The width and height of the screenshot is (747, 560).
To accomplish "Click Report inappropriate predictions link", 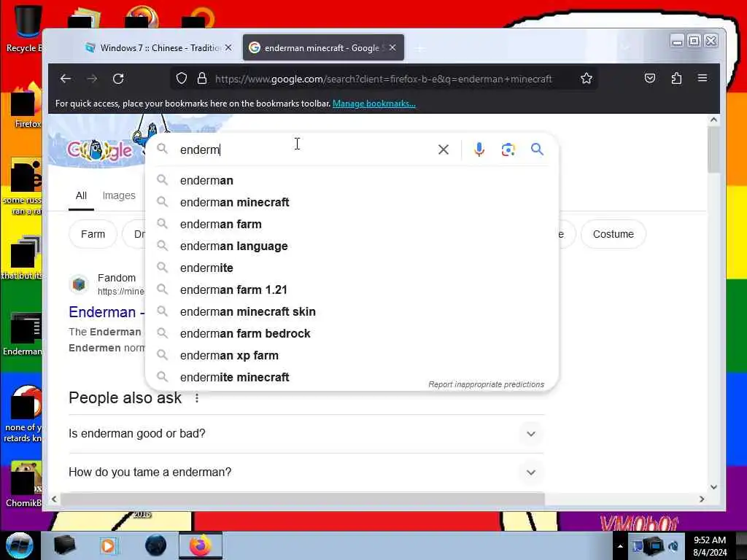I will click(486, 384).
